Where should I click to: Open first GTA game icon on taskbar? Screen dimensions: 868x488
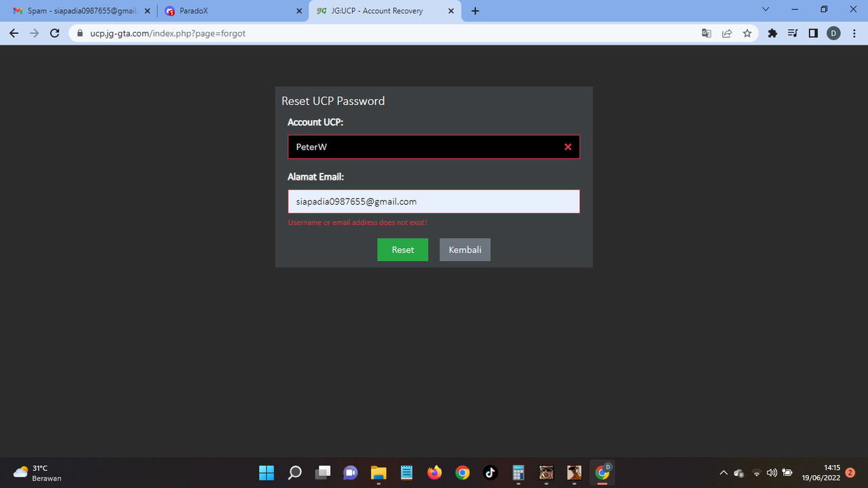tap(547, 472)
